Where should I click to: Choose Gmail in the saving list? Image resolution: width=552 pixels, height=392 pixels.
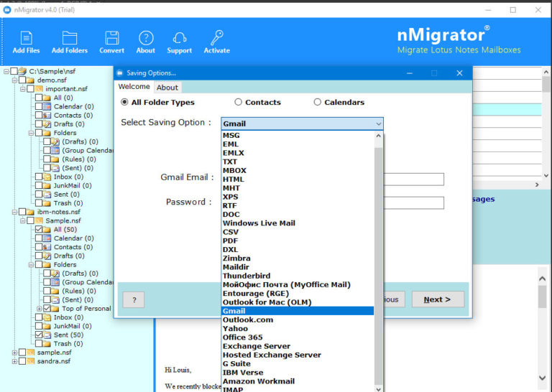click(298, 311)
